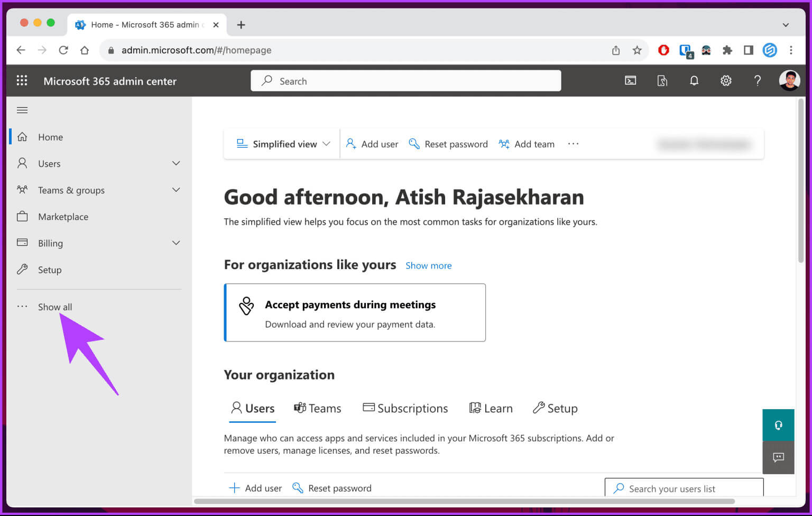Reload the page with refresh icon
812x516 pixels.
pos(63,50)
